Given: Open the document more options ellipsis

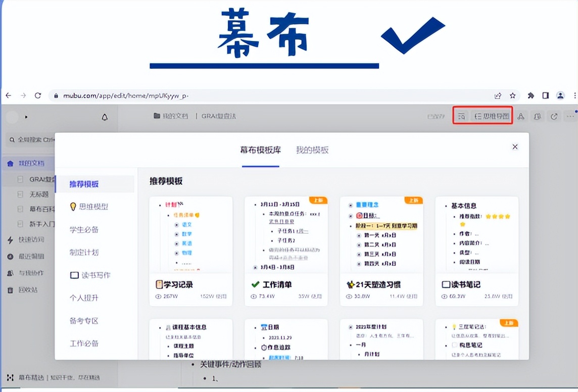Looking at the screenshot, I should click(570, 116).
